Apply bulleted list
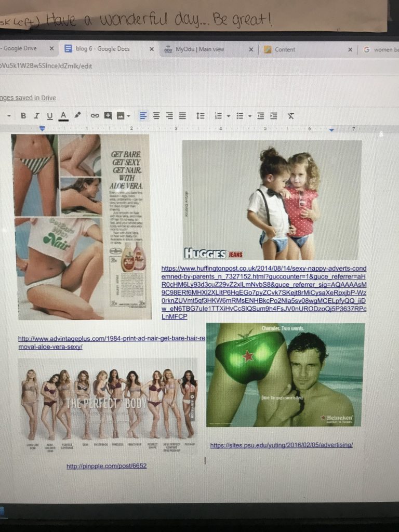This screenshot has height=532, width=399. point(240,116)
